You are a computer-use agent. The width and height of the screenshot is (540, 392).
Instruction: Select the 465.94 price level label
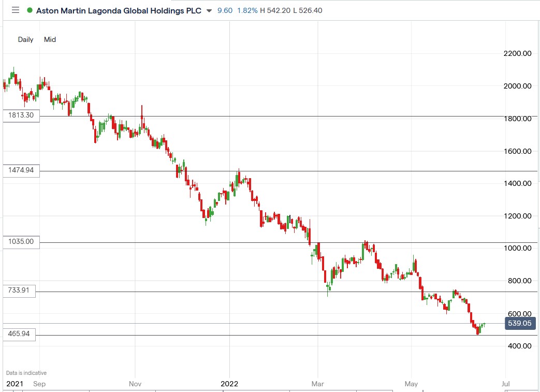point(20,335)
